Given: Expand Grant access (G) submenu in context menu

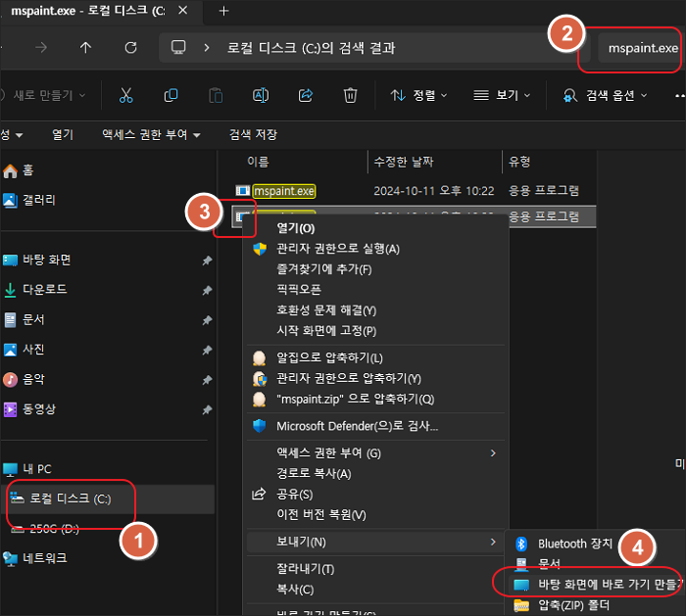Looking at the screenshot, I should (493, 452).
